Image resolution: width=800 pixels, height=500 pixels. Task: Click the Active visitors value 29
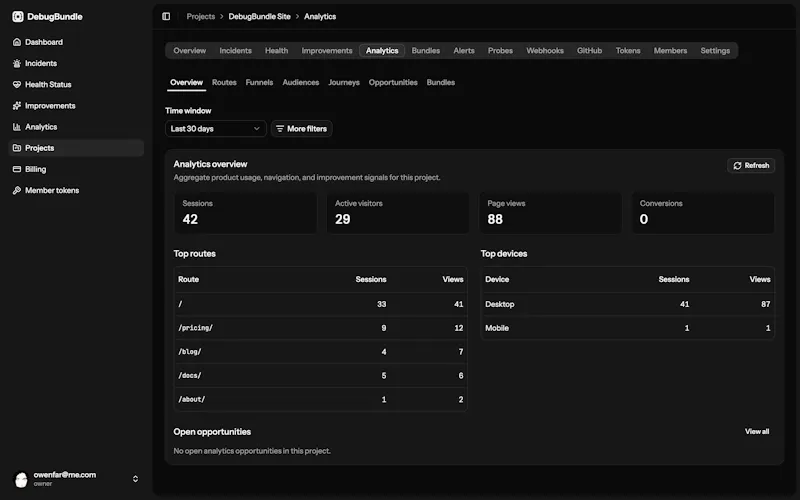point(342,219)
